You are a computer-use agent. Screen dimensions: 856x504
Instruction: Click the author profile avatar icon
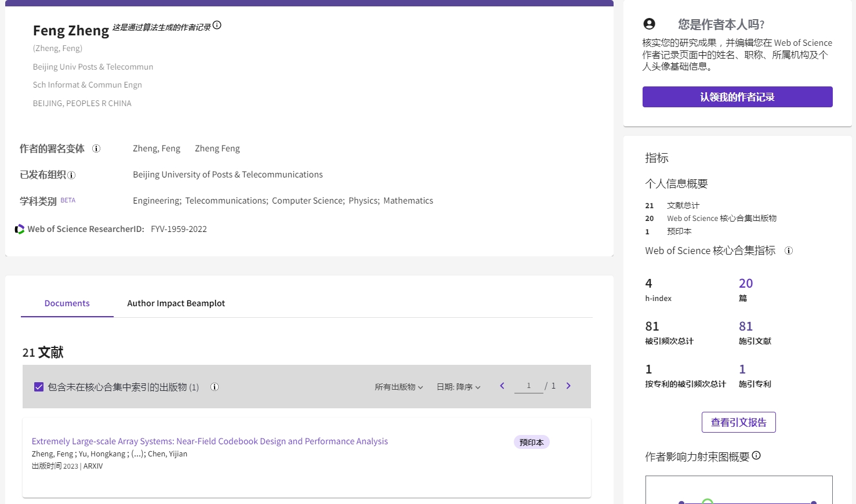point(650,24)
